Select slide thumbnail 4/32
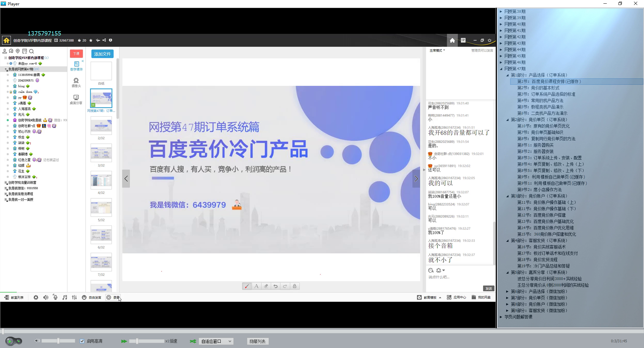 point(101,181)
